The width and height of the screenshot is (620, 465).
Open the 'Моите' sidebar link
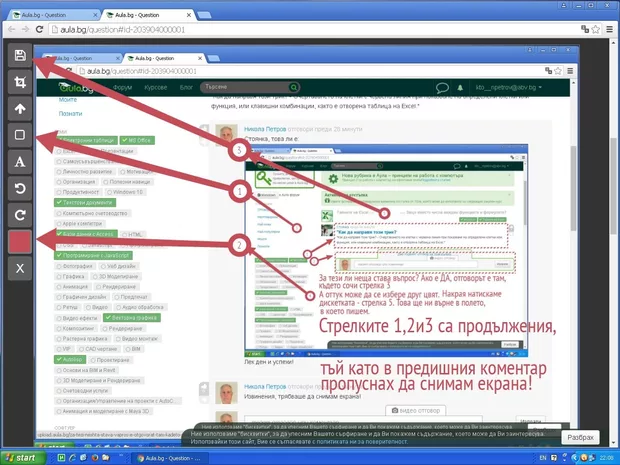68,100
